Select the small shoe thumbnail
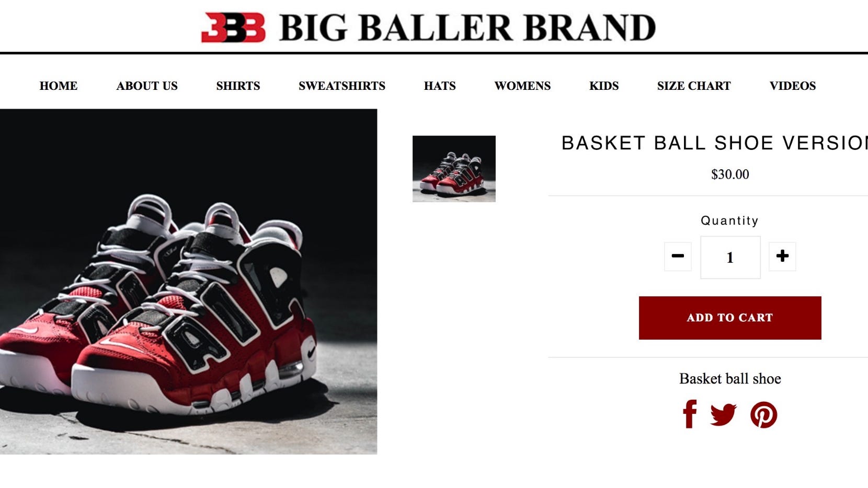 [454, 169]
